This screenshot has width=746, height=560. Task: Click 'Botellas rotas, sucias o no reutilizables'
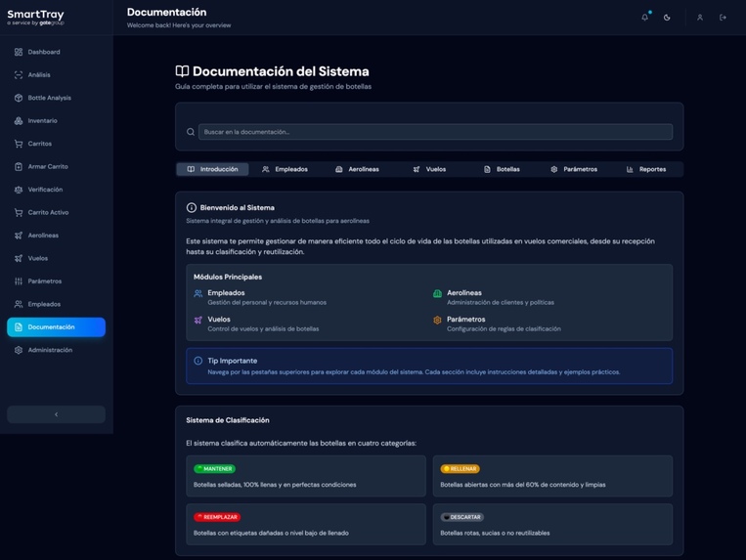(495, 533)
